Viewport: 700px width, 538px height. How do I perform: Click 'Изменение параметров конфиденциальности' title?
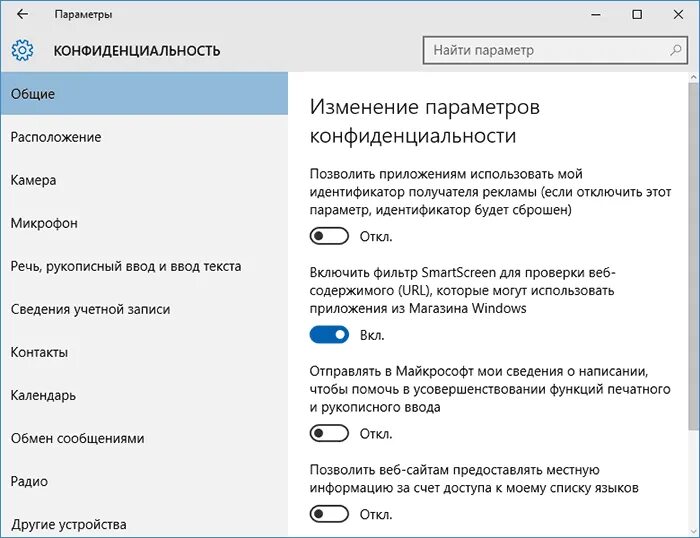click(425, 121)
